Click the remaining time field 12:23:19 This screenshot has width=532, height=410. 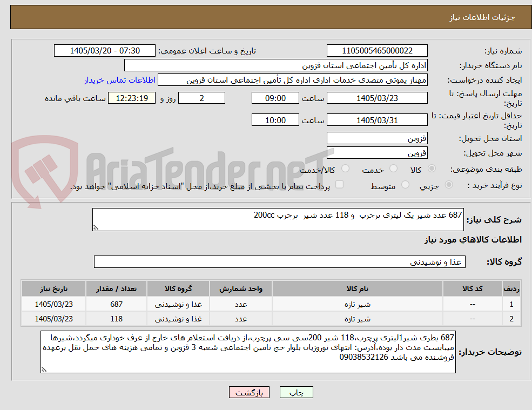pos(132,98)
